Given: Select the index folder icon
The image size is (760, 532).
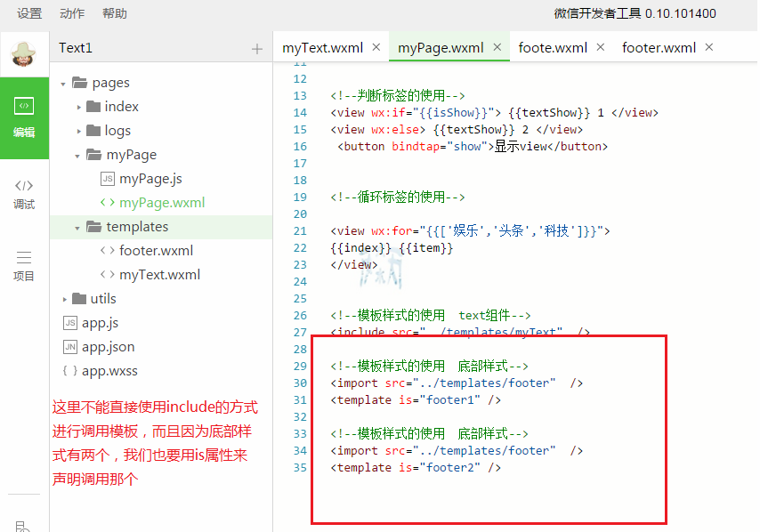Looking at the screenshot, I should (93, 106).
